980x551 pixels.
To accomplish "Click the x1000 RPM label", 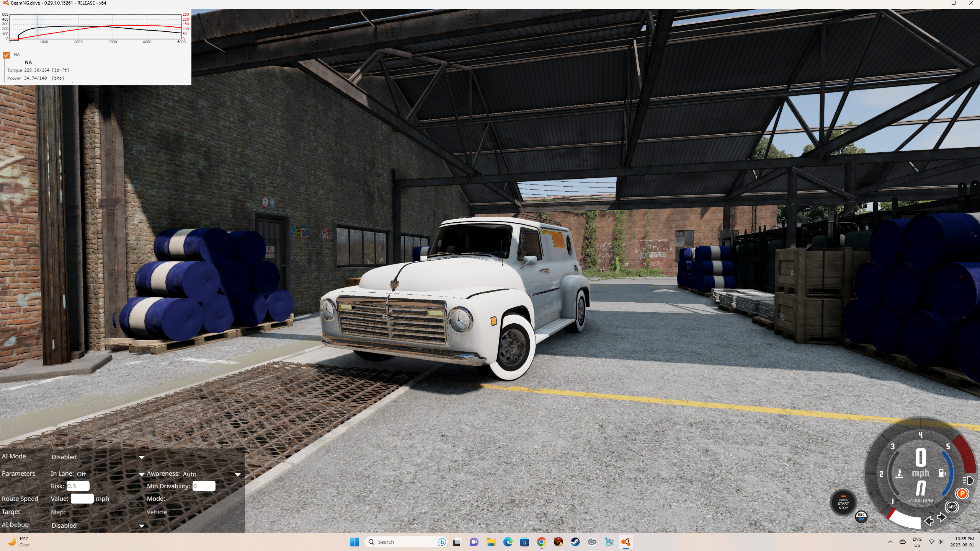I will coord(921,501).
